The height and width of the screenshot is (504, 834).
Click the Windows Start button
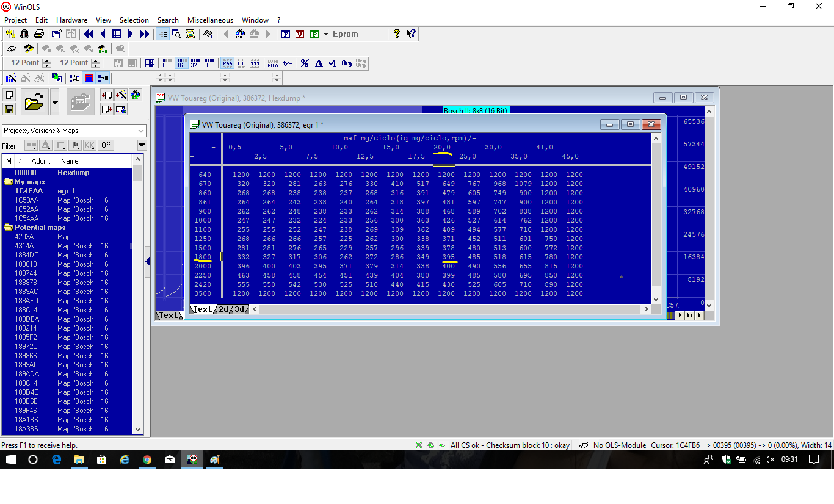pyautogui.click(x=11, y=459)
